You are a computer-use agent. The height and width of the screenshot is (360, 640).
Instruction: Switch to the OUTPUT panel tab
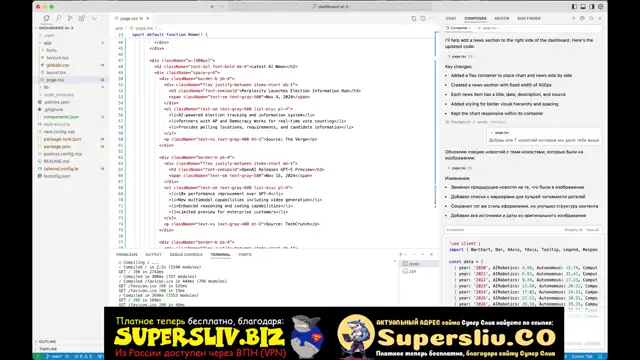[x=153, y=255]
